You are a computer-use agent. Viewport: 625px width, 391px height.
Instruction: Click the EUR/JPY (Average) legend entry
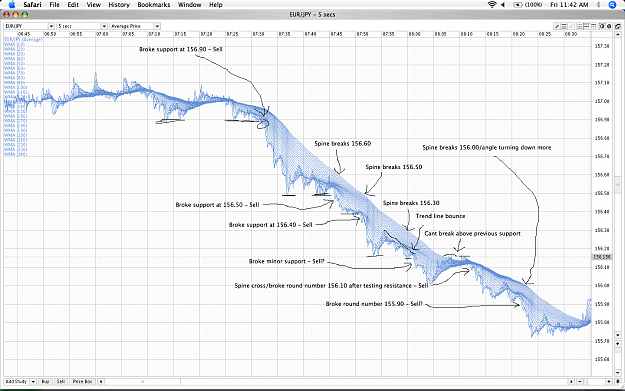(x=23, y=40)
